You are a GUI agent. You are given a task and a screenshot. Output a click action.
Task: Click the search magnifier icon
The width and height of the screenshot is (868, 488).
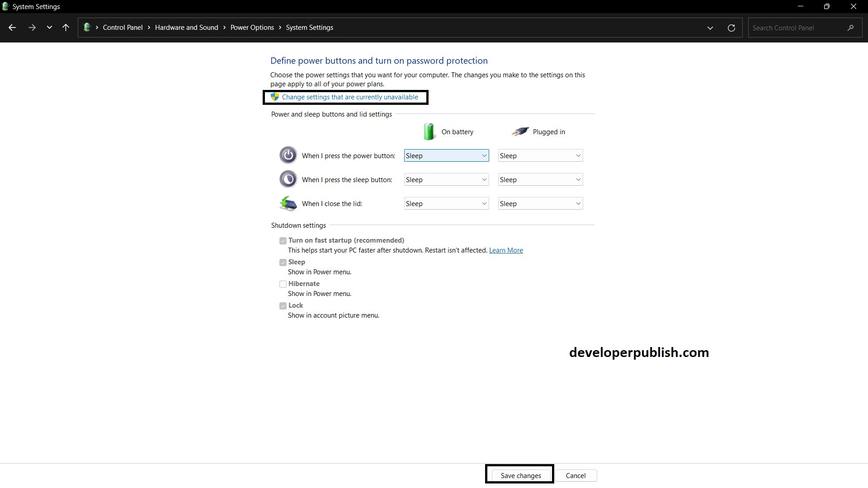point(850,28)
